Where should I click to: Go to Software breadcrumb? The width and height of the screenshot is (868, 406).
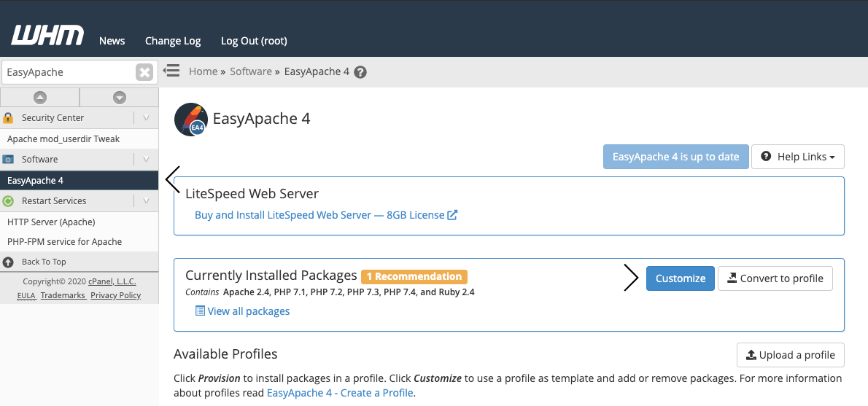[251, 71]
